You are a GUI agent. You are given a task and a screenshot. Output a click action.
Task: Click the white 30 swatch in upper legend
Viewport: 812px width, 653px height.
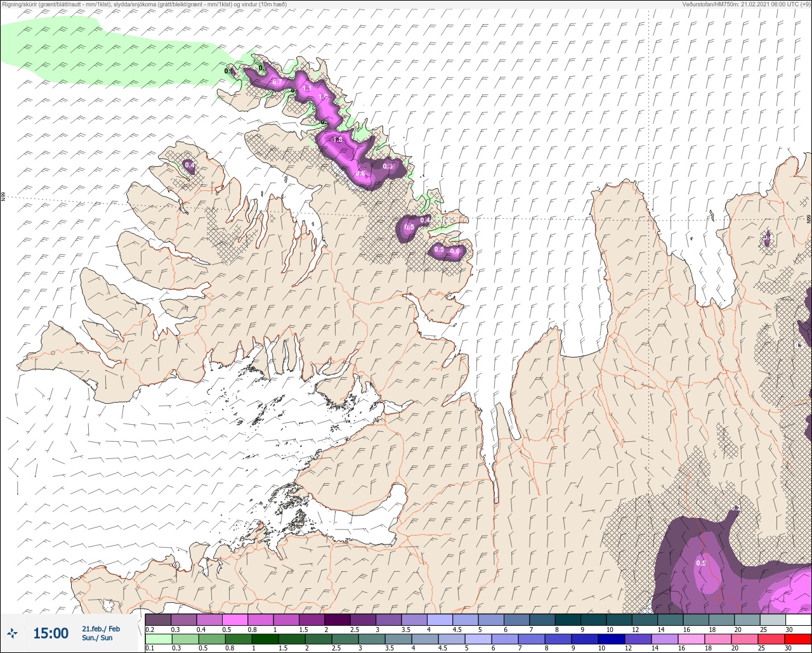pos(799,619)
